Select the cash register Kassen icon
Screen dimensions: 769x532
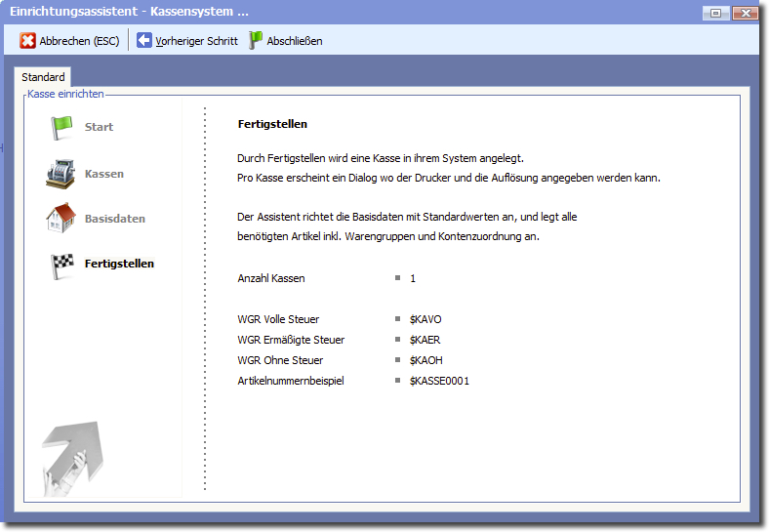(x=61, y=173)
